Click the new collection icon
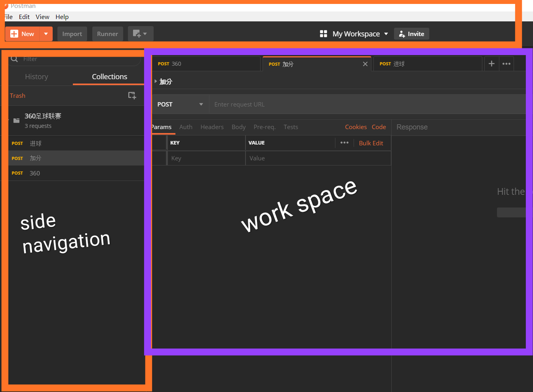 (x=132, y=95)
